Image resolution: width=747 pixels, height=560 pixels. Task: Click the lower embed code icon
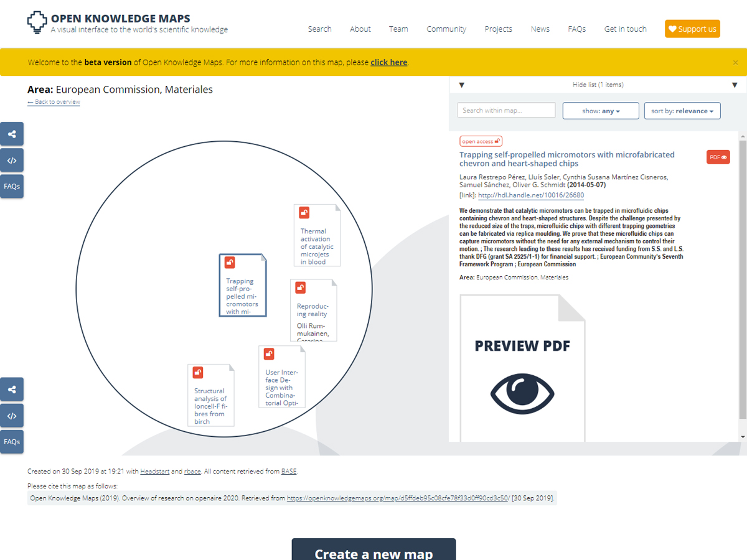click(x=12, y=416)
